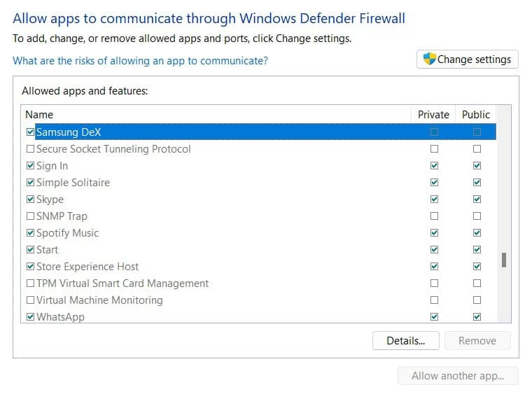The height and width of the screenshot is (399, 532).
Task: Click the Details button
Action: [x=405, y=341]
